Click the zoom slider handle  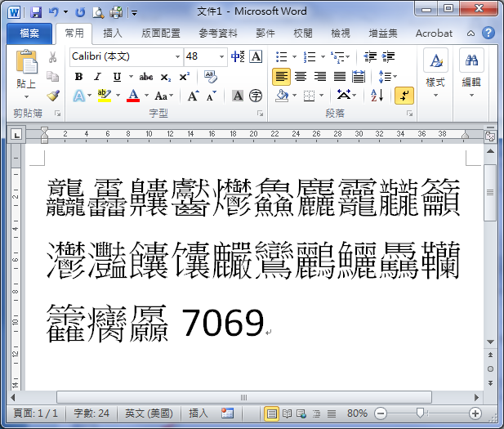(420, 413)
